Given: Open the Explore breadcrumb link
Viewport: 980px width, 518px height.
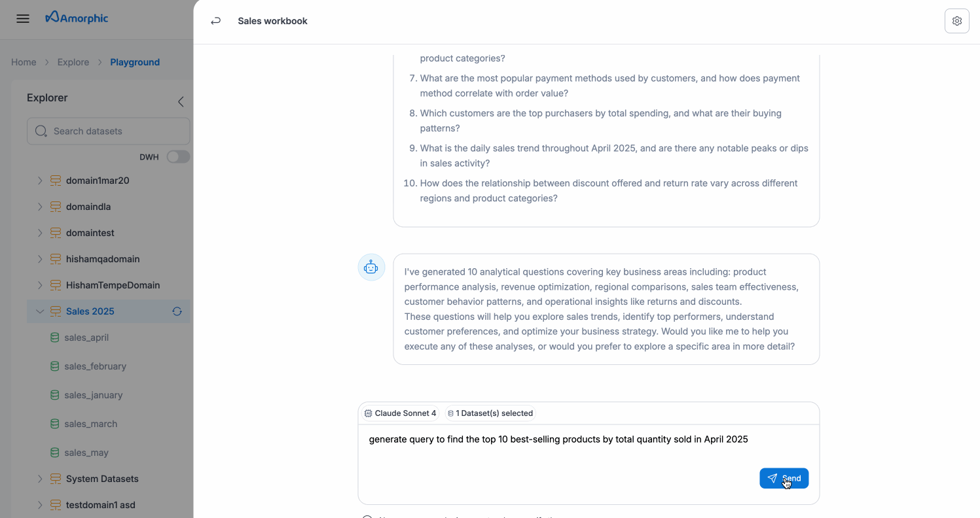Looking at the screenshot, I should 73,62.
